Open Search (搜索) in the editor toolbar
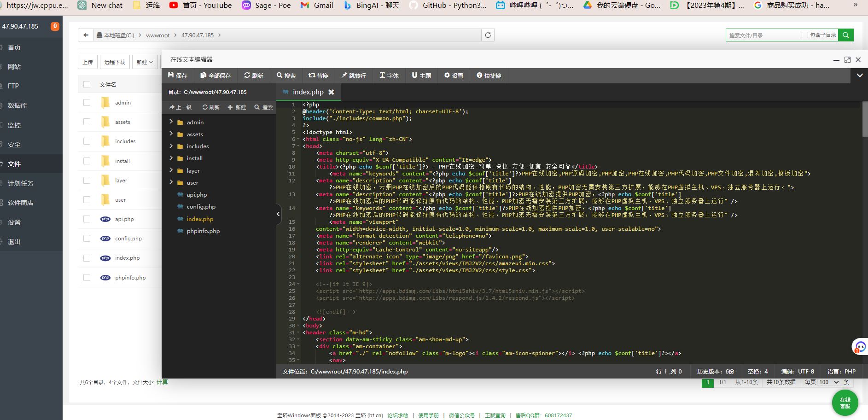 click(x=286, y=76)
